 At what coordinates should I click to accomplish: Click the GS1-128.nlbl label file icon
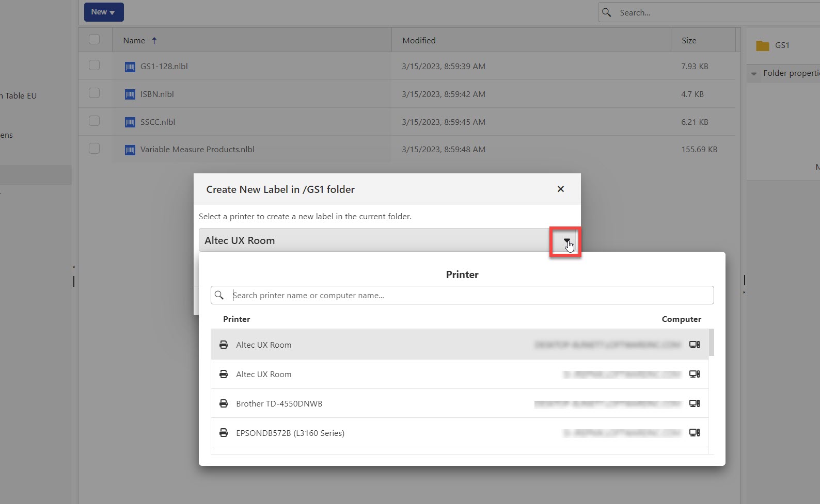tap(130, 67)
